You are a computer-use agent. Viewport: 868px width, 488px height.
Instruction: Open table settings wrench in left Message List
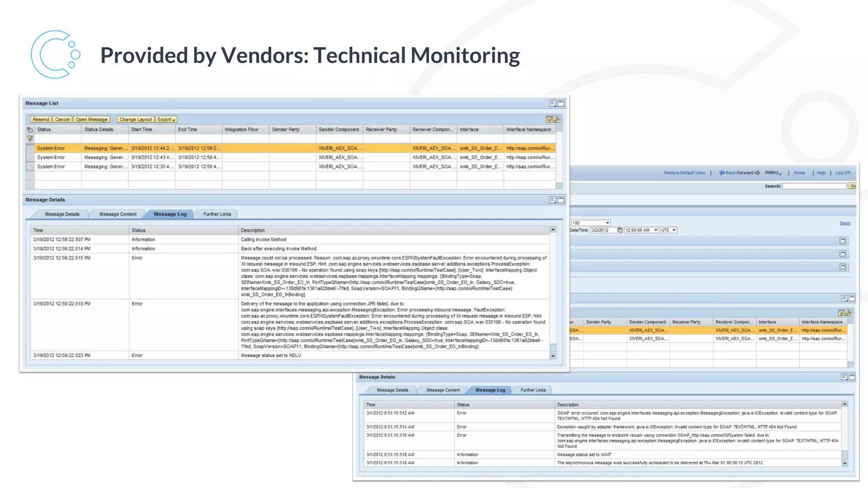click(x=557, y=119)
